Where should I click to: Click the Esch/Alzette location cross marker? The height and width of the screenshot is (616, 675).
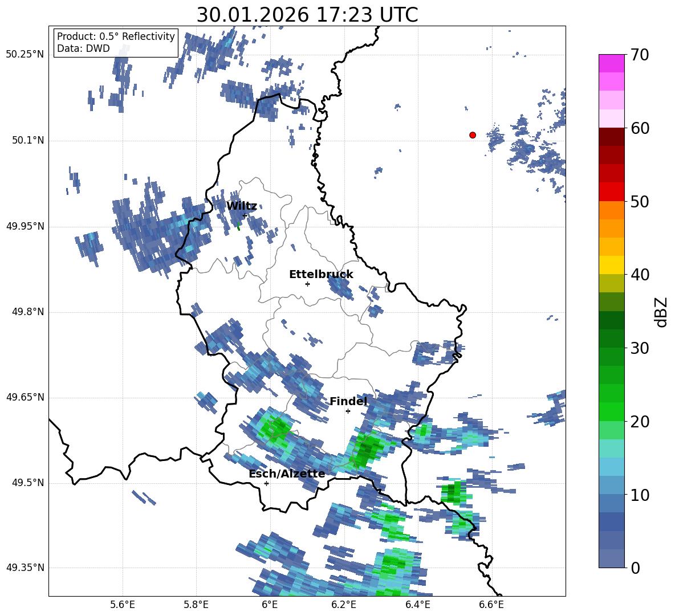pyautogui.click(x=266, y=483)
